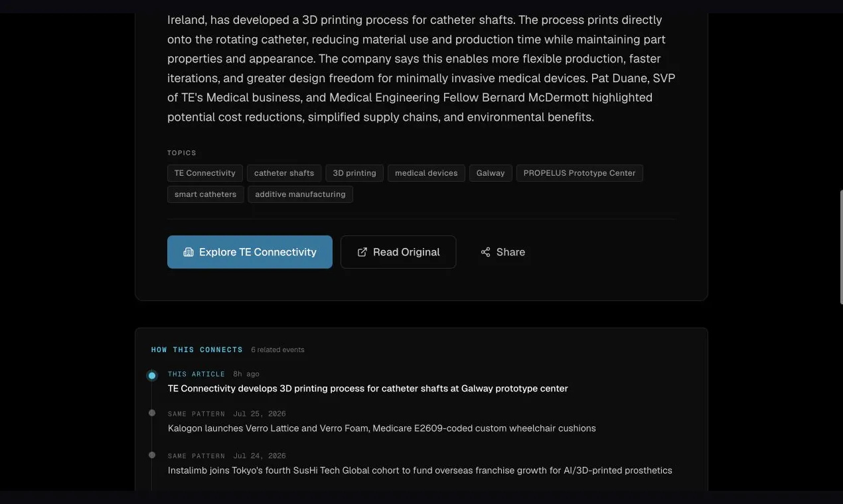
Task: Click the active blue timeline marker for This Article
Action: tap(152, 375)
